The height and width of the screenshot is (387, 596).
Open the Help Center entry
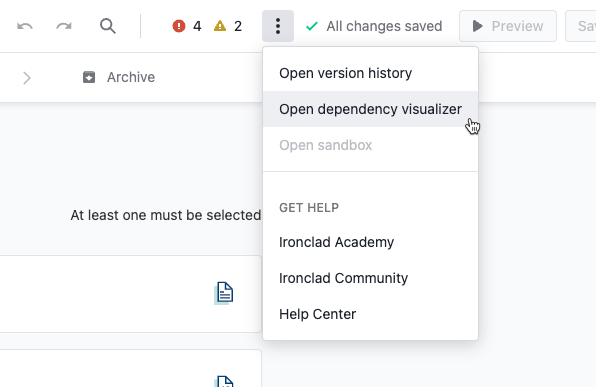coord(370,314)
